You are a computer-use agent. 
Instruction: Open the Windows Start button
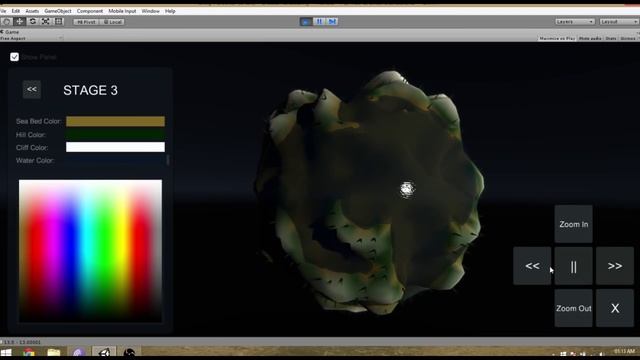6,353
